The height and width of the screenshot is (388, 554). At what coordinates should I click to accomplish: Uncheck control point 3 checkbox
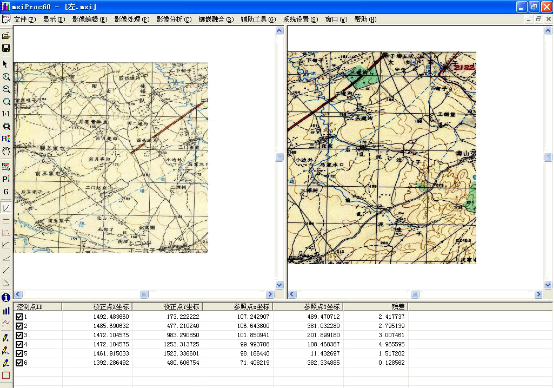pyautogui.click(x=19, y=335)
